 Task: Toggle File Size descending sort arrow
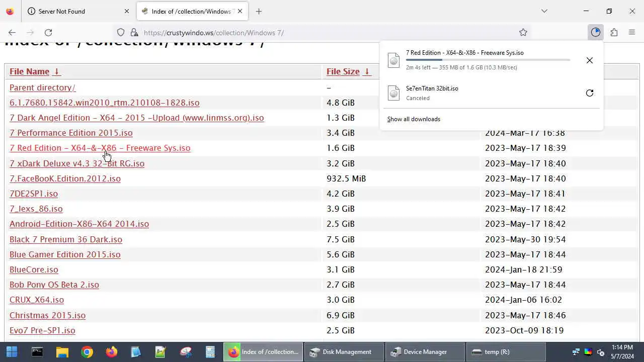point(367,71)
